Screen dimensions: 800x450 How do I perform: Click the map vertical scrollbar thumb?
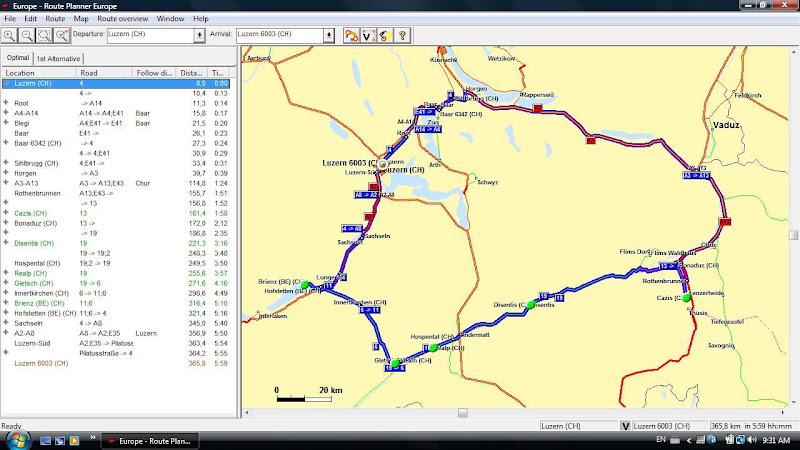pos(793,235)
